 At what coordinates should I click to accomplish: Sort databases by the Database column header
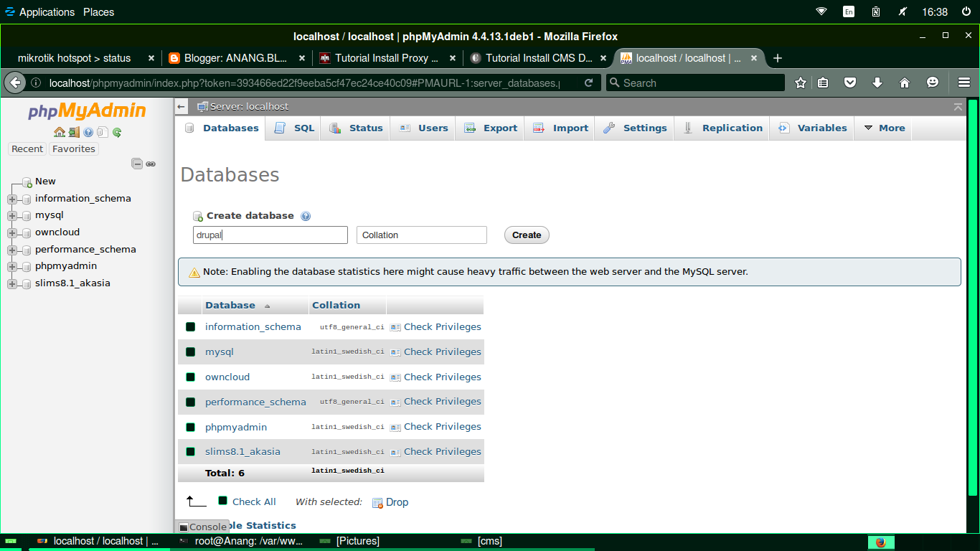pyautogui.click(x=230, y=305)
